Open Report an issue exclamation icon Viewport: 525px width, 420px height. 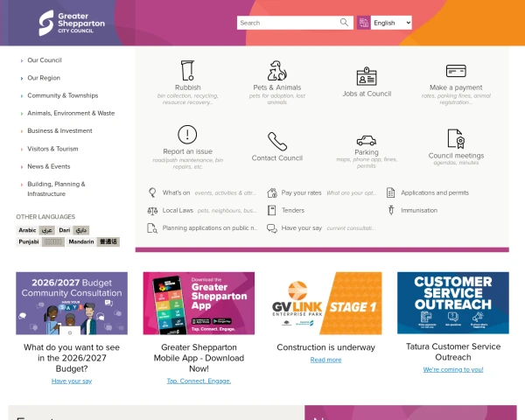(x=187, y=134)
